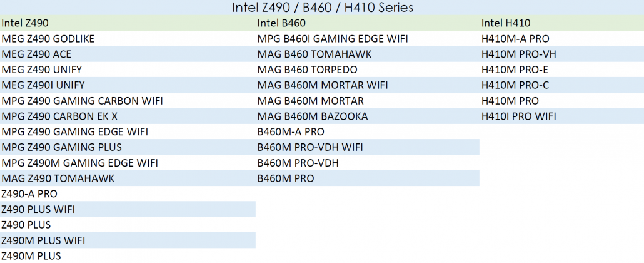Click MPG B460I GAMING EDGE WIFI cell
This screenshot has height=263, width=644.
pyautogui.click(x=333, y=39)
